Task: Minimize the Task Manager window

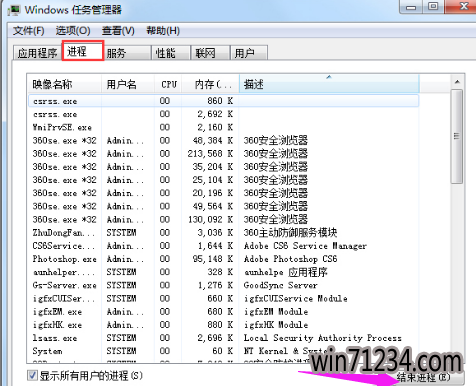Action: point(411,7)
